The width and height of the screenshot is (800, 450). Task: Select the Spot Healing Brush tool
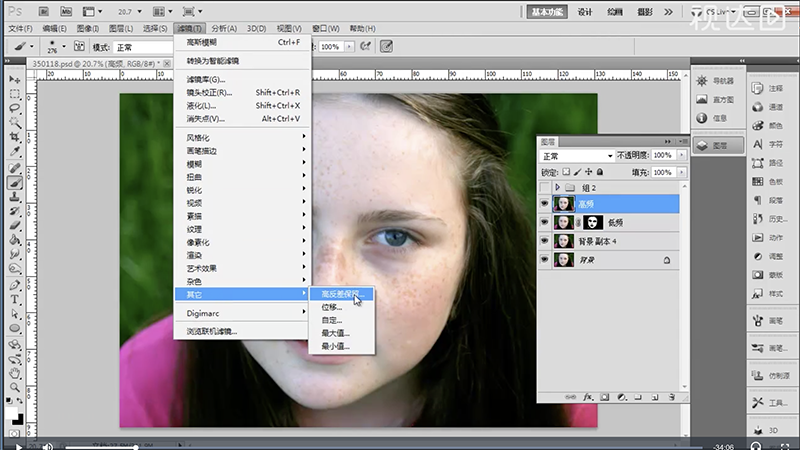pyautogui.click(x=15, y=168)
